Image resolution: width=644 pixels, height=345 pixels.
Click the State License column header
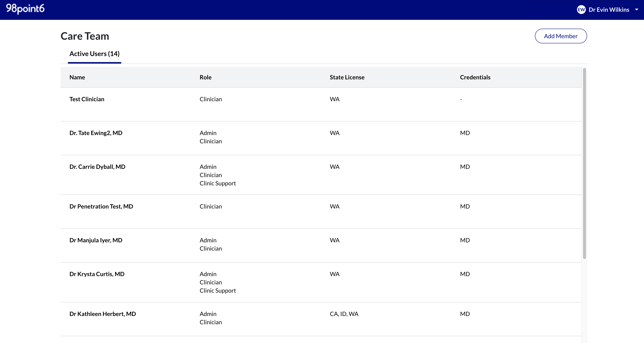[347, 77]
